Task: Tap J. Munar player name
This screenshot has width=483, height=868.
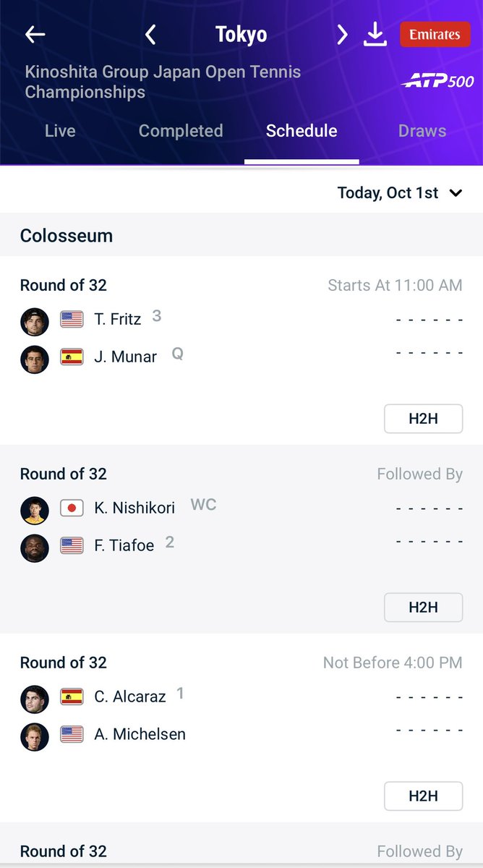Action: click(x=125, y=357)
